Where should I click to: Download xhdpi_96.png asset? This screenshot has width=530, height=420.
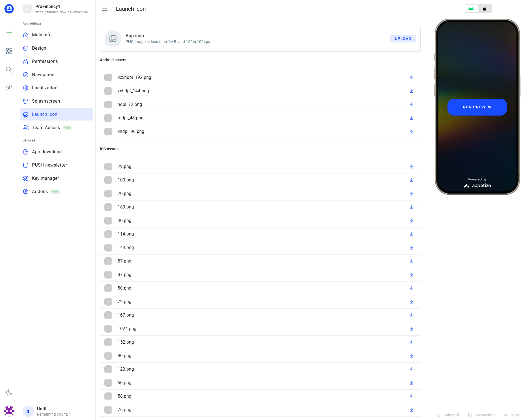pyautogui.click(x=411, y=132)
